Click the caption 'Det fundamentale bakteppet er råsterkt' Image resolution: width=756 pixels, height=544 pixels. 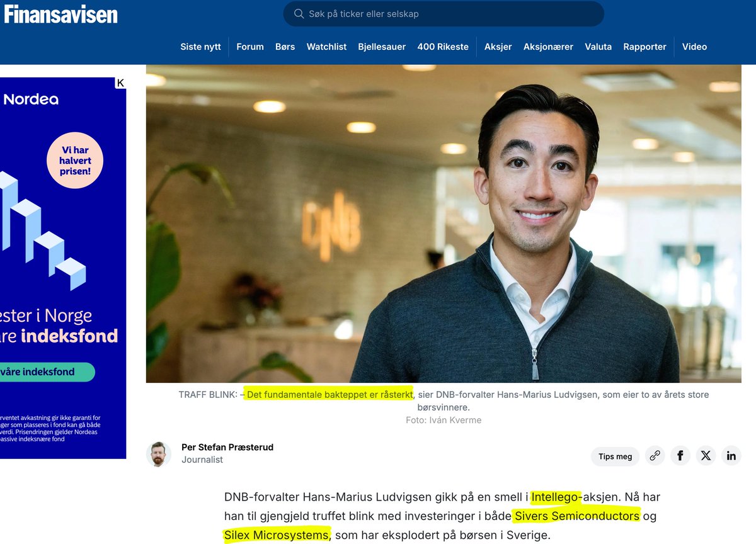tap(329, 395)
